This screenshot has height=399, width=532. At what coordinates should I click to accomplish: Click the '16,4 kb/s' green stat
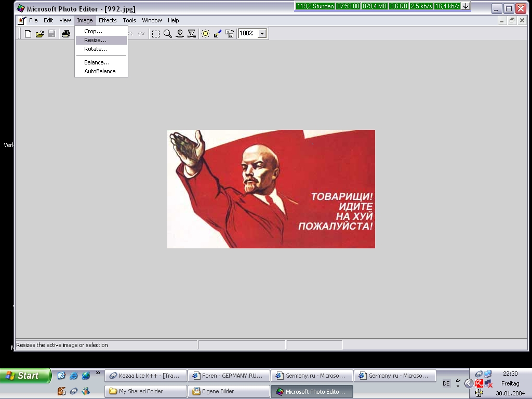click(447, 6)
